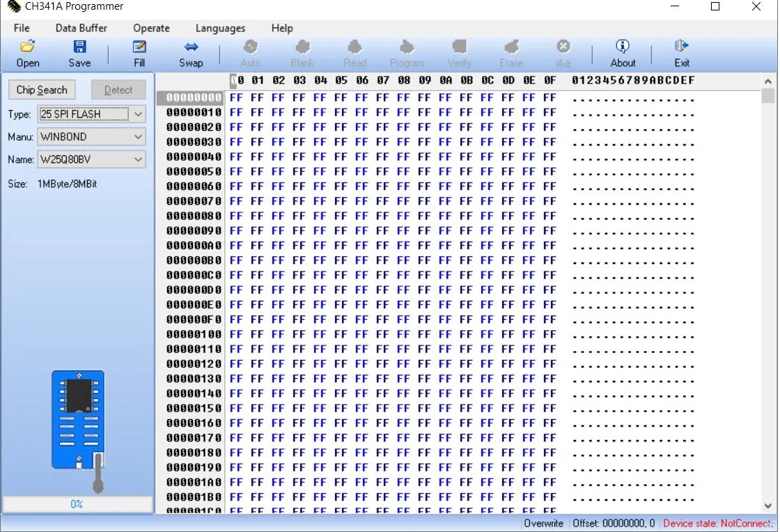Close the CH341A Programmer window
Viewport: 780px width, 532px height.
pos(756,6)
